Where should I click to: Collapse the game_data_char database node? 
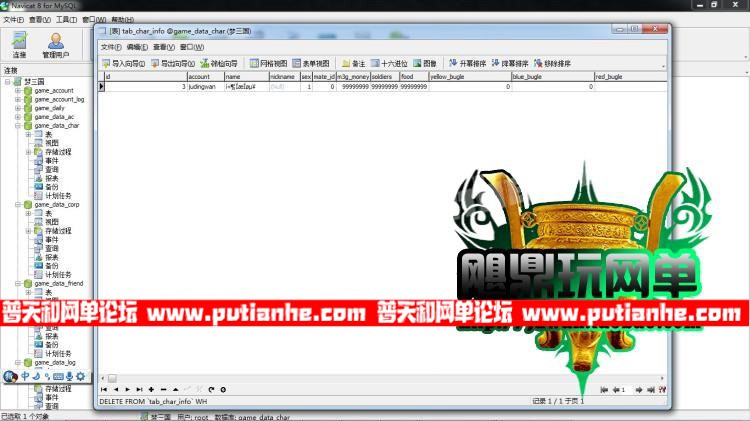point(18,126)
